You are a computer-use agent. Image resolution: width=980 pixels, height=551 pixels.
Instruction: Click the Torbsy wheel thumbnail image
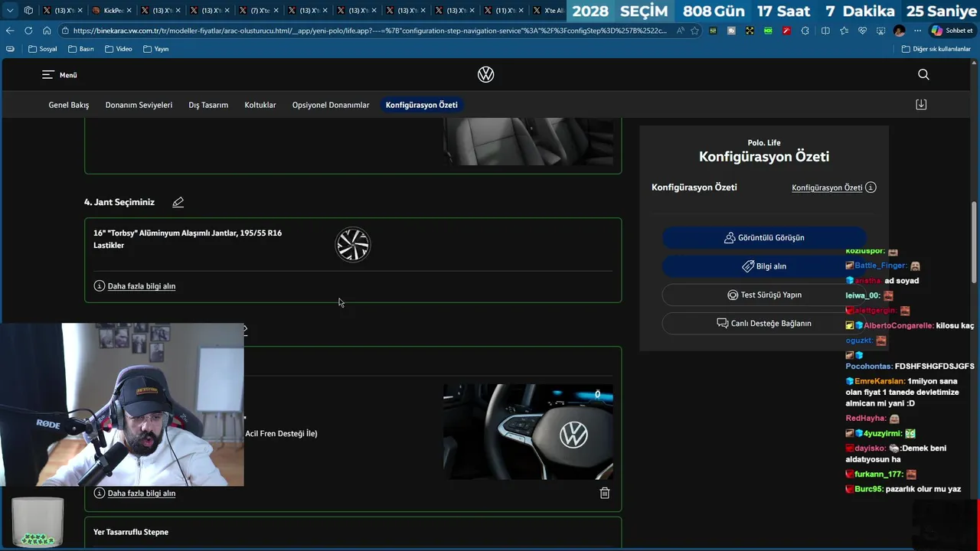[353, 245]
